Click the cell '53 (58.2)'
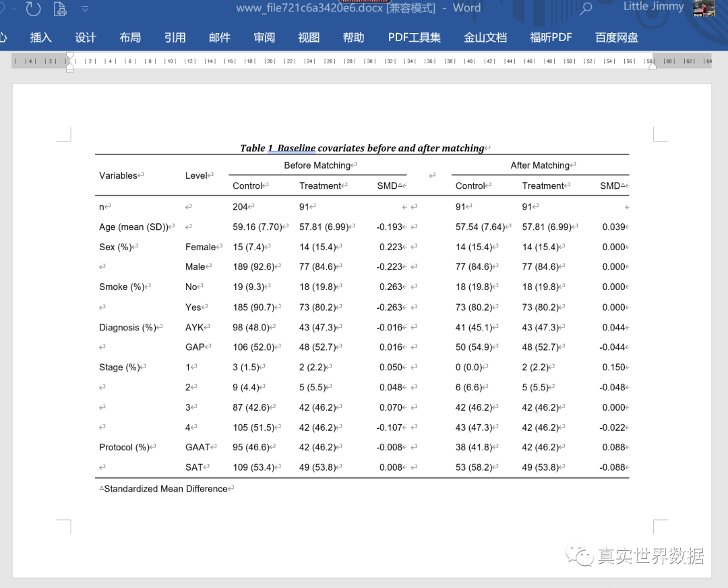Viewport: 728px width, 588px height. [474, 467]
